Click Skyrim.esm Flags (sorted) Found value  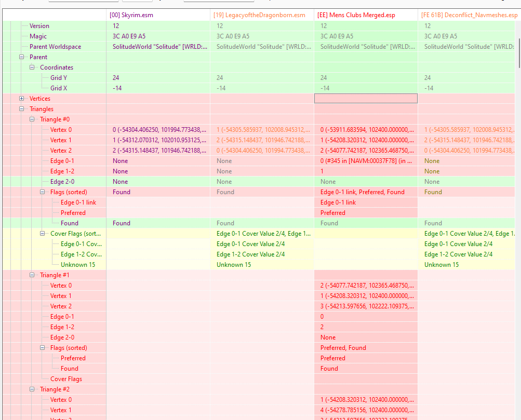click(x=121, y=192)
